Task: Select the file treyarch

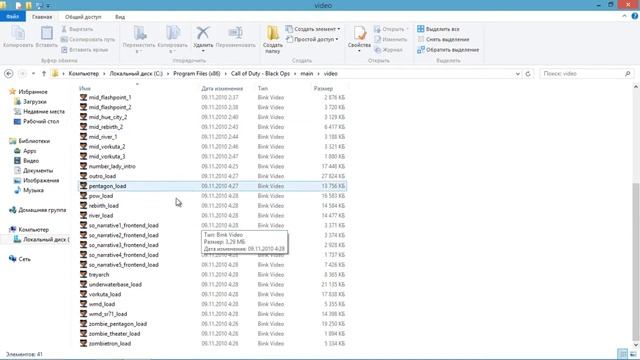Action: [99, 274]
